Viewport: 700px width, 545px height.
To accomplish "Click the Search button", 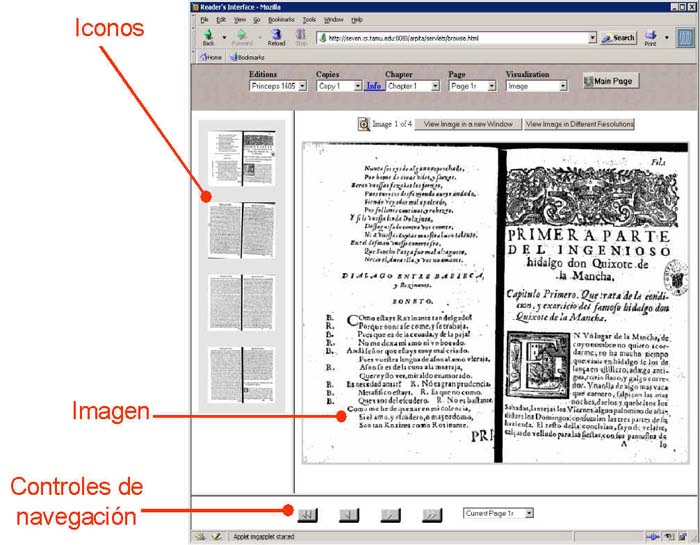I will coord(618,38).
